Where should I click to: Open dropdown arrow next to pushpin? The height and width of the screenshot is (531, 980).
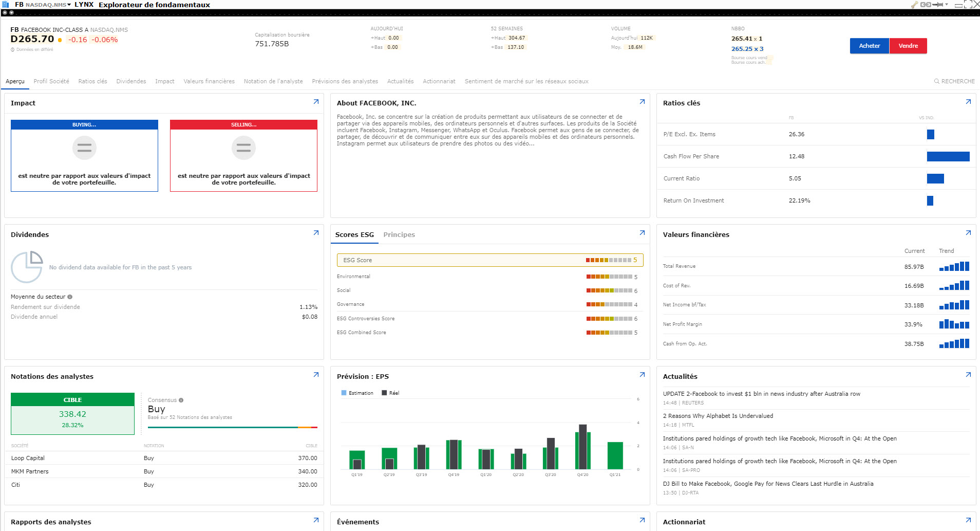coord(947,5)
